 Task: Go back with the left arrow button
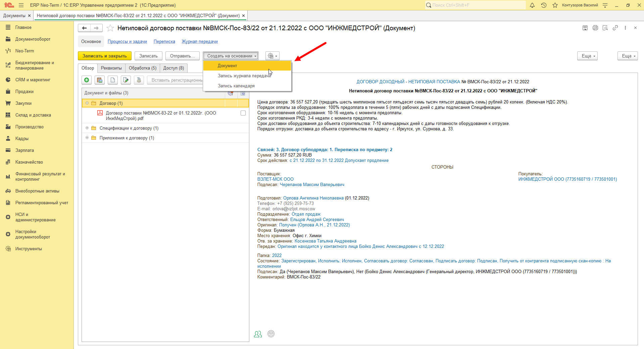[x=84, y=28]
